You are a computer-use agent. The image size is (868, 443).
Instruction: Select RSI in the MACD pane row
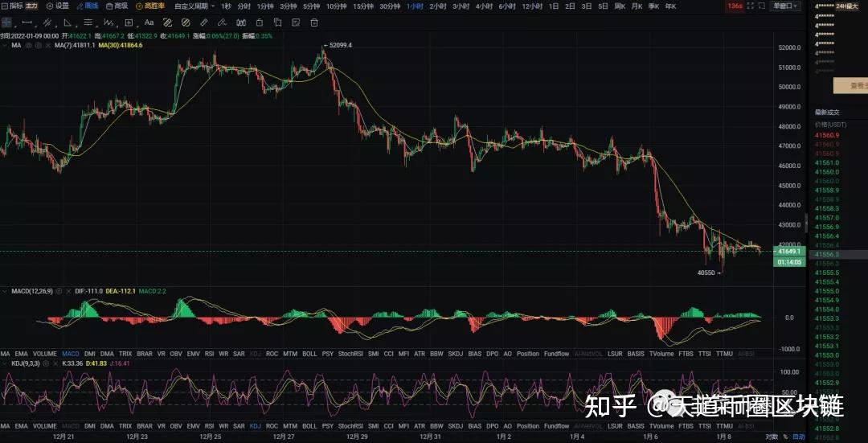tap(209, 353)
